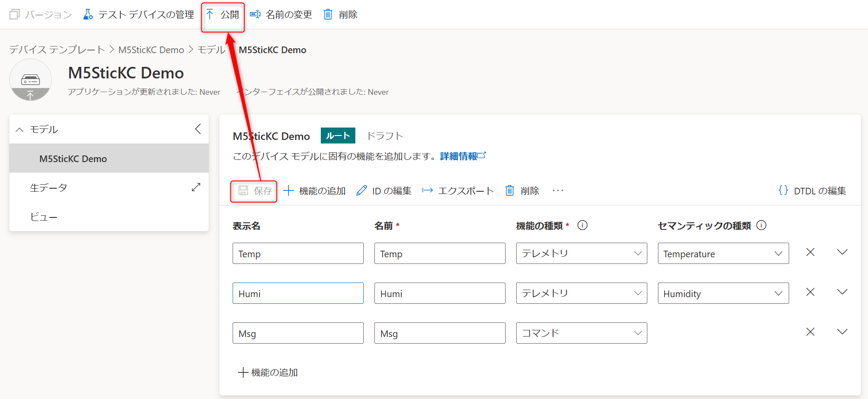Image resolution: width=868 pixels, height=399 pixels.
Task: Open capability type dropdown for Temp row
Action: (582, 253)
